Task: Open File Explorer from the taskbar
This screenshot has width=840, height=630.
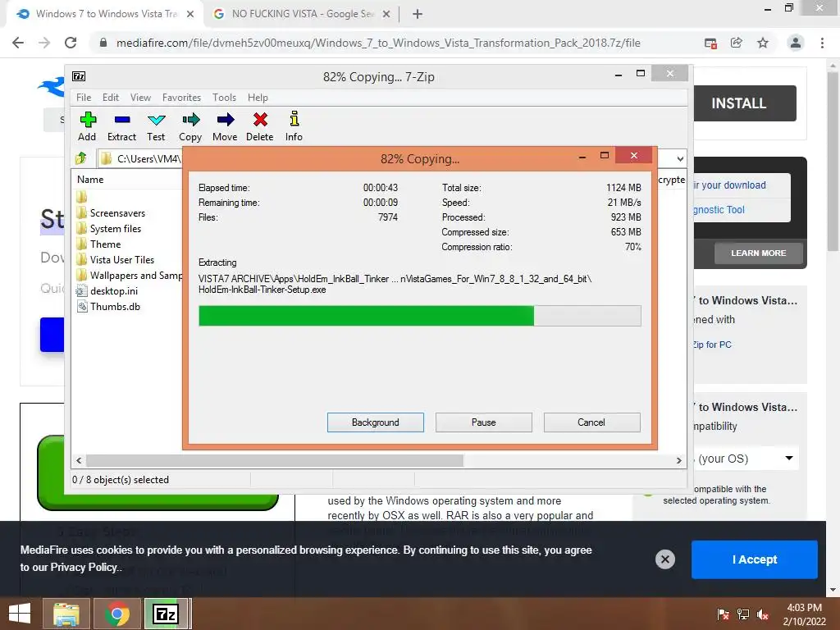Action: point(66,614)
